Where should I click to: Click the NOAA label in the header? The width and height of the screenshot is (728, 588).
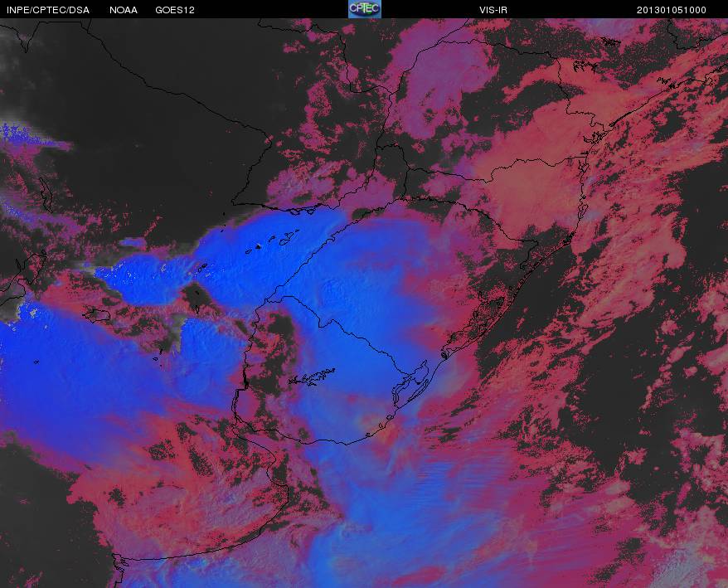[124, 10]
